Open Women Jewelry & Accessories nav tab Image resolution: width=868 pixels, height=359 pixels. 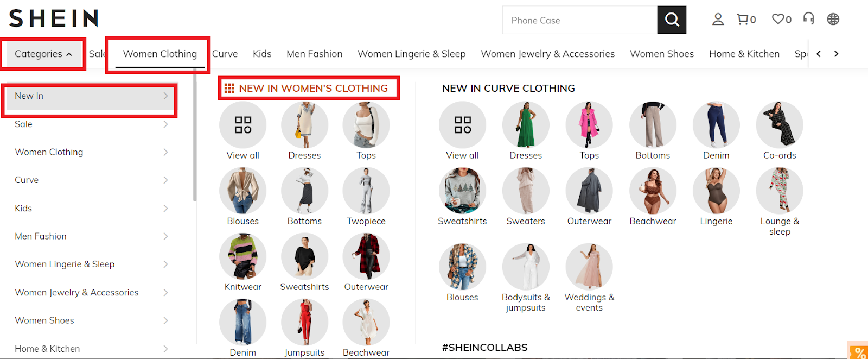click(548, 54)
